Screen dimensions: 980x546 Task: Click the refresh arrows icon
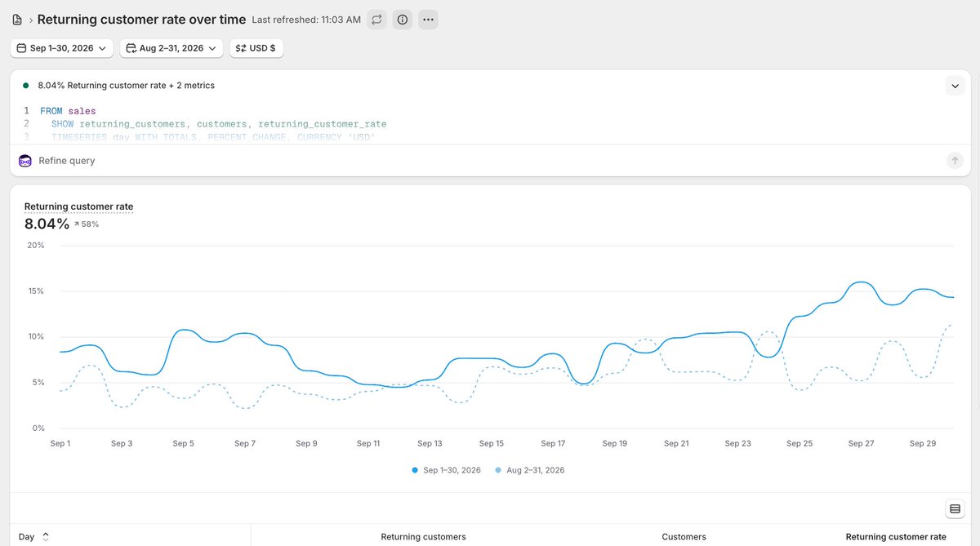[x=376, y=20]
